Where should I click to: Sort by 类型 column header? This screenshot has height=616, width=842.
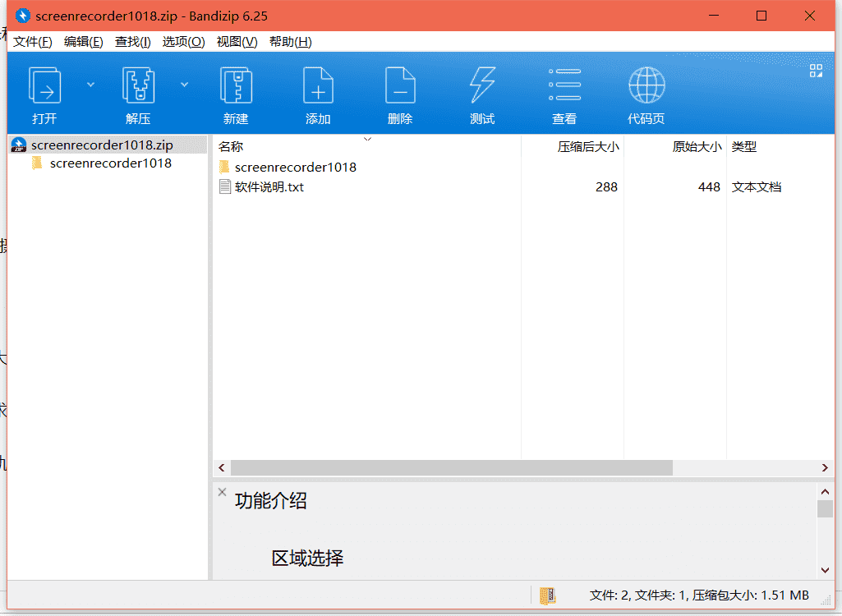(744, 147)
